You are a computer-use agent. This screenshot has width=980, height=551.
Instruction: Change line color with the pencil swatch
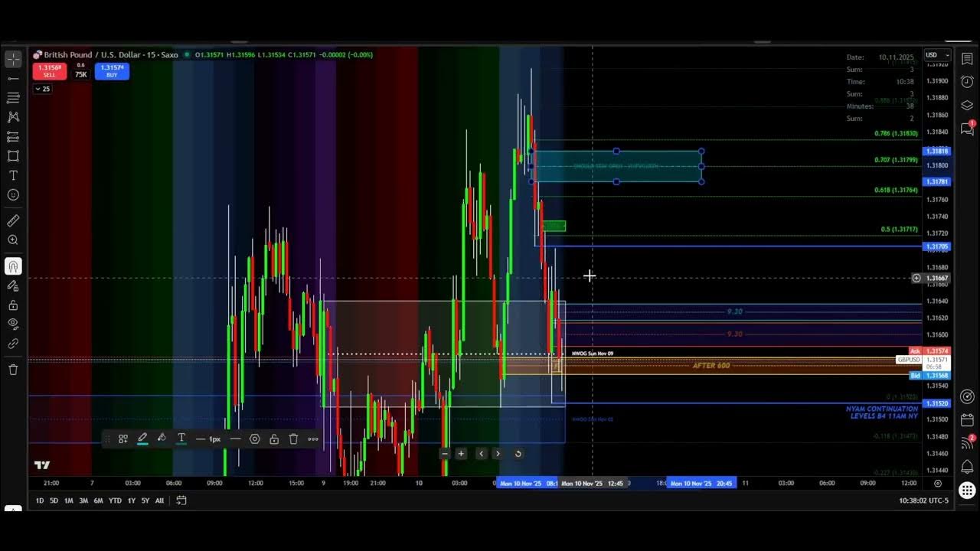(142, 439)
